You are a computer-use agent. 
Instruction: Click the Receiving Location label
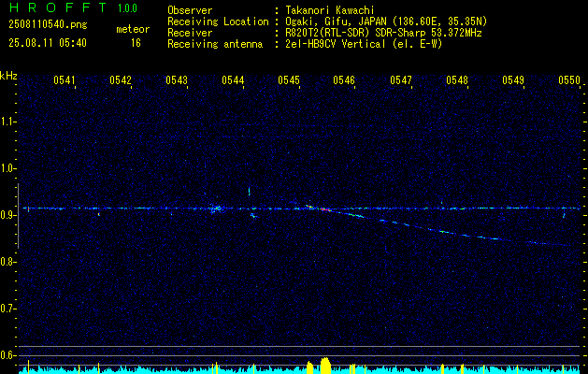[218, 22]
